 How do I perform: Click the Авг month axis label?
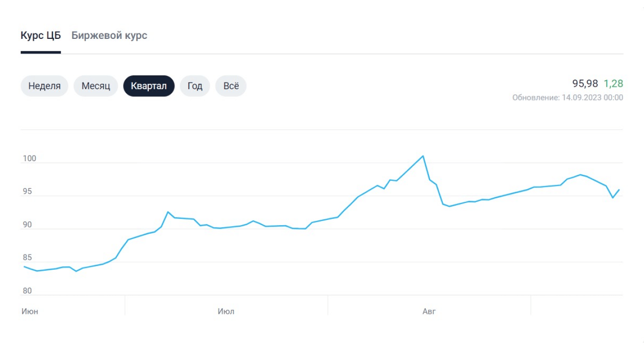coord(429,311)
